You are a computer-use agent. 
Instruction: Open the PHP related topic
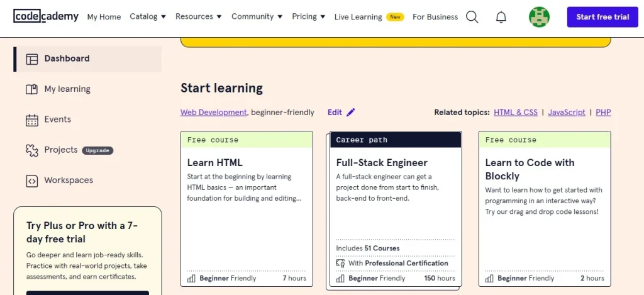pos(603,112)
